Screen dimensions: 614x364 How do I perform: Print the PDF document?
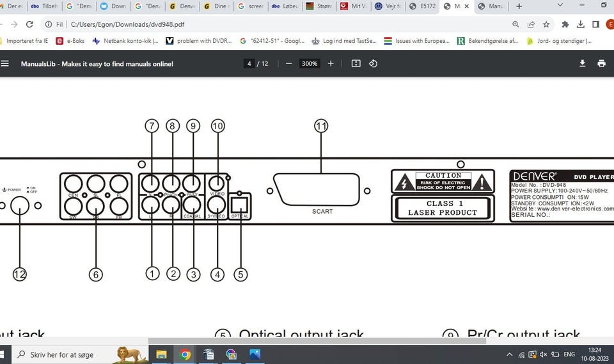601,64
